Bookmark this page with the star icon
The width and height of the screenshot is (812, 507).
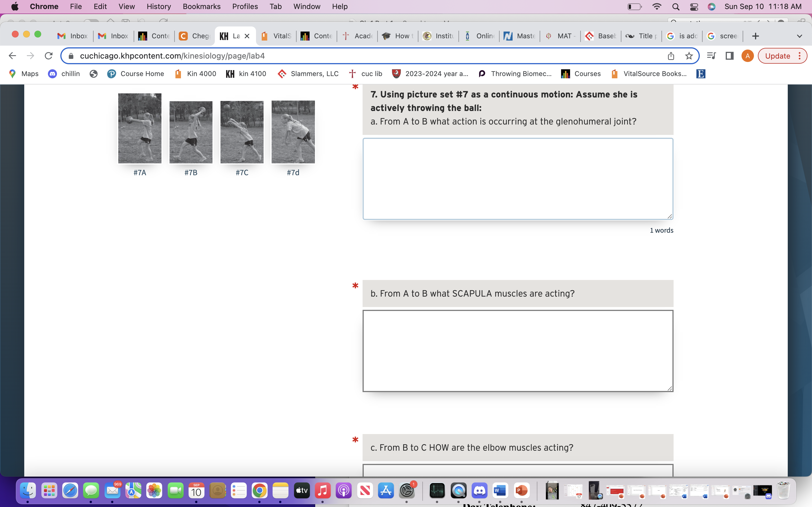click(689, 56)
